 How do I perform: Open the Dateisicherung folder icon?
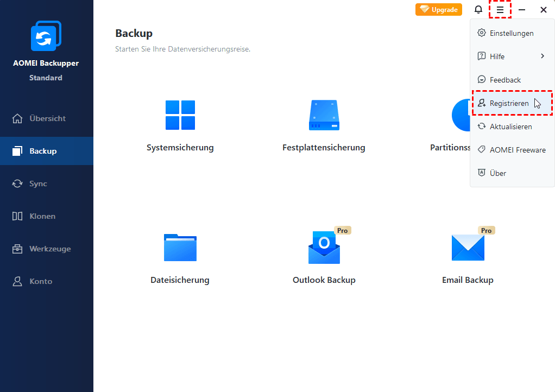(x=180, y=248)
